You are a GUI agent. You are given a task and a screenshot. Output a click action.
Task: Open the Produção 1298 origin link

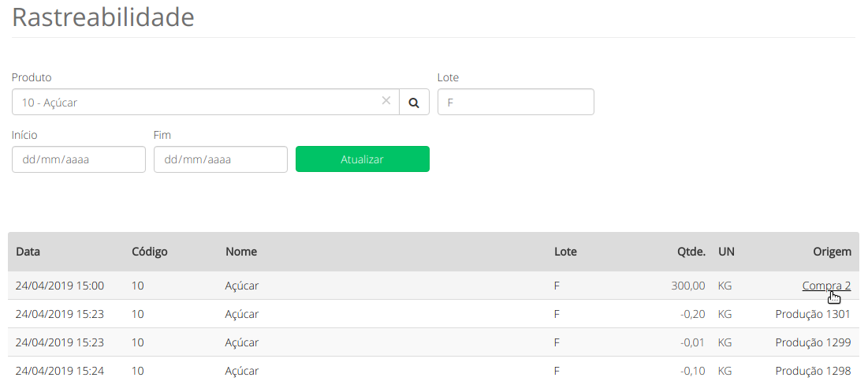pyautogui.click(x=813, y=371)
